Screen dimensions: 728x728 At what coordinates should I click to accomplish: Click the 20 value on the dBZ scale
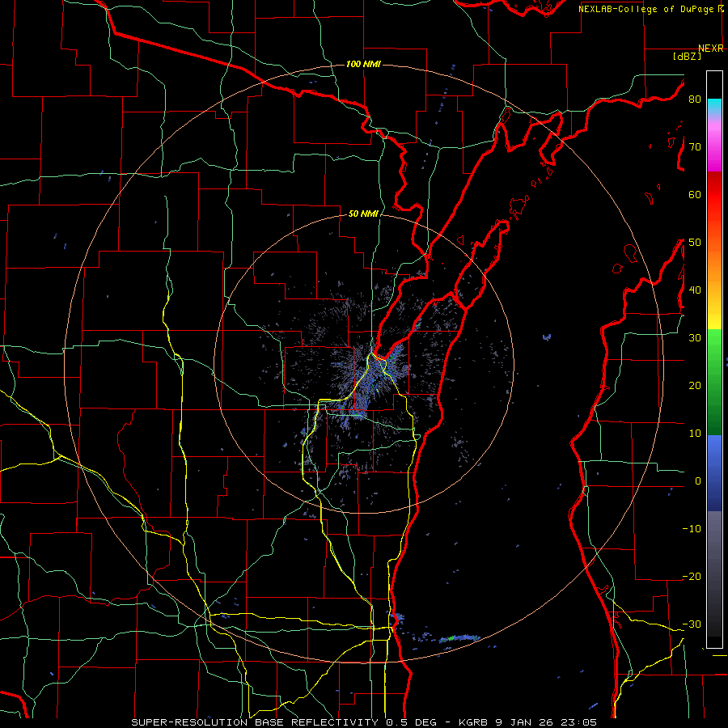coord(695,385)
